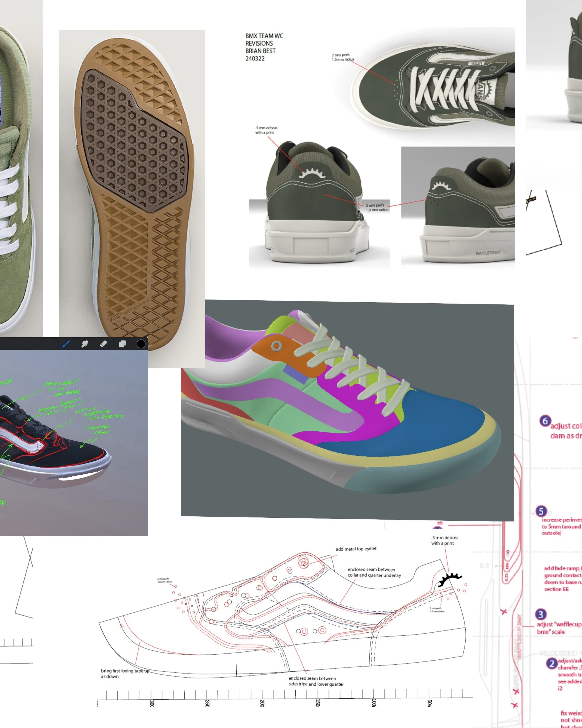Open the tan waffle outsole photo

[x=131, y=189]
